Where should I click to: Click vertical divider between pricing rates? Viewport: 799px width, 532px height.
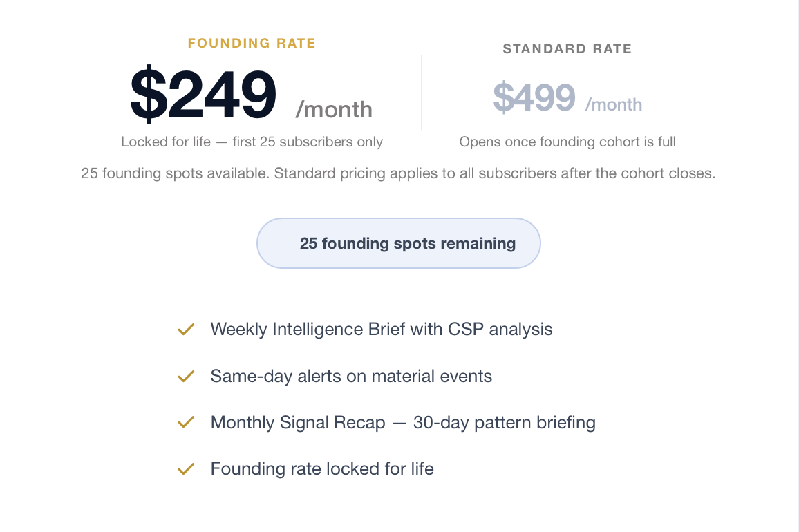(422, 92)
